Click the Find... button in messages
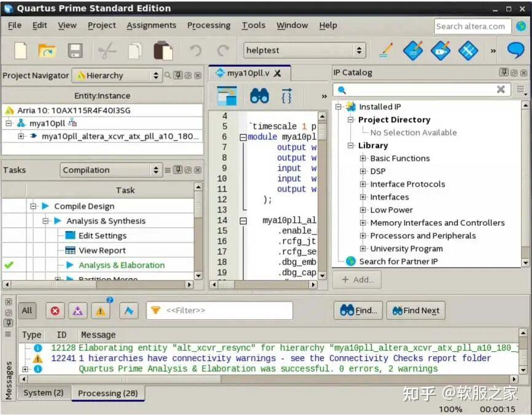 click(358, 311)
